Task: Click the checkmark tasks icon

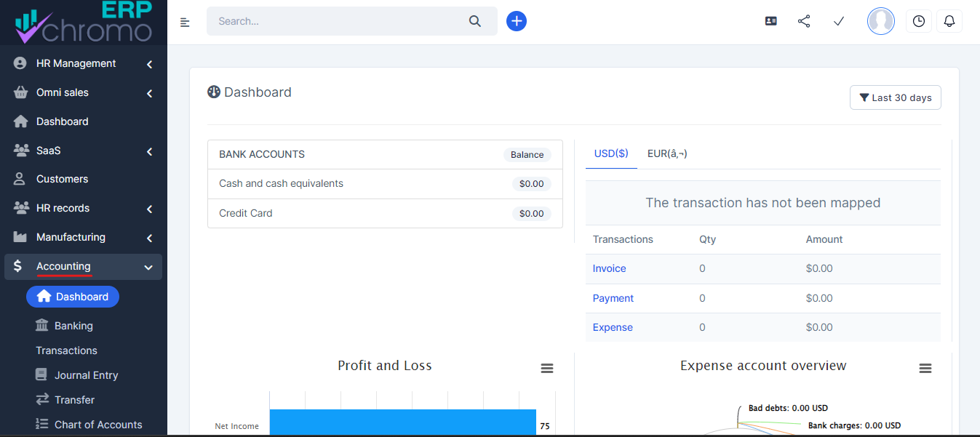Action: 838,21
